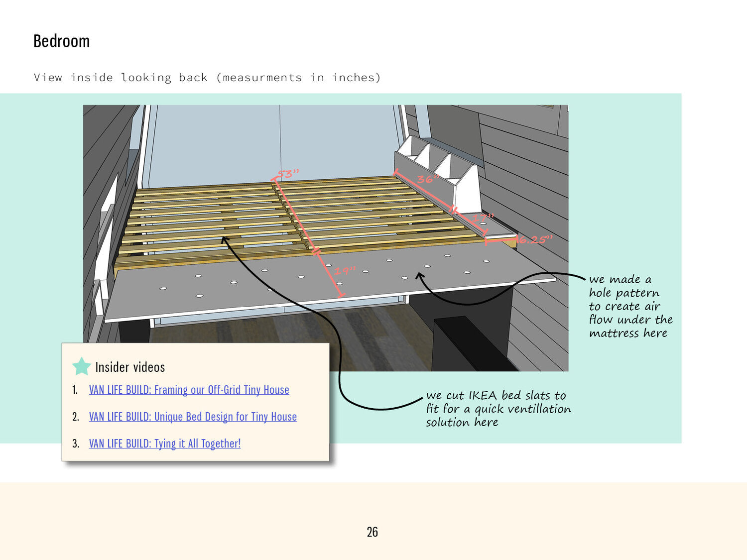Click the page number 26

tap(372, 532)
